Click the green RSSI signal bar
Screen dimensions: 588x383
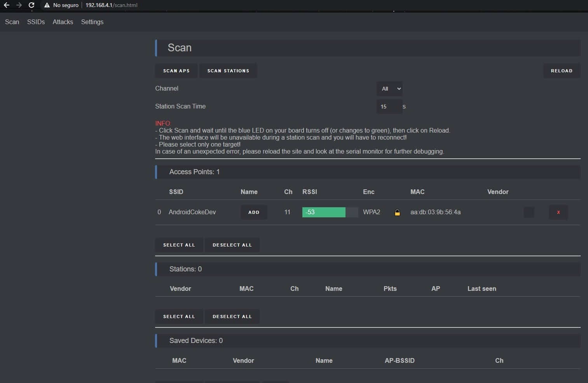[x=324, y=212]
